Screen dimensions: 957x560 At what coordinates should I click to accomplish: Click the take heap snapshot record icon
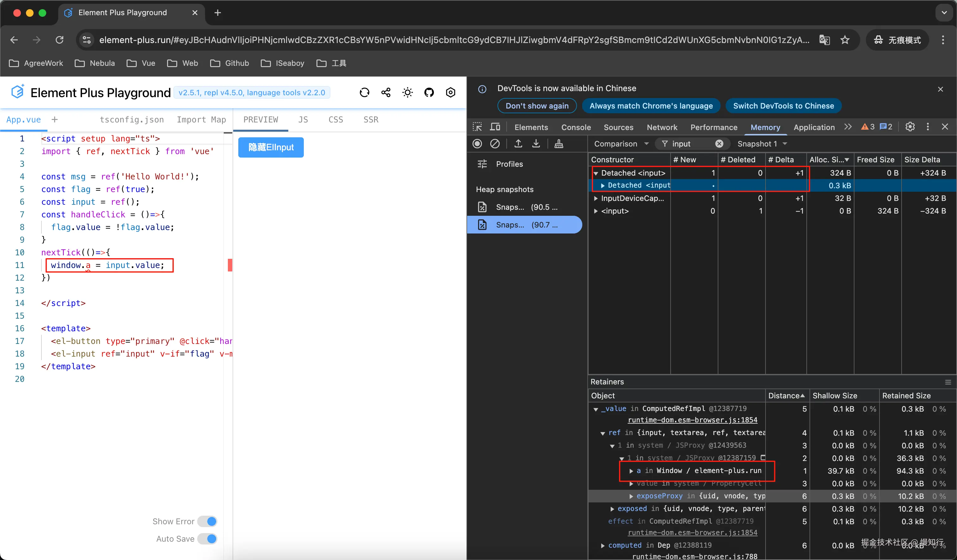(477, 144)
